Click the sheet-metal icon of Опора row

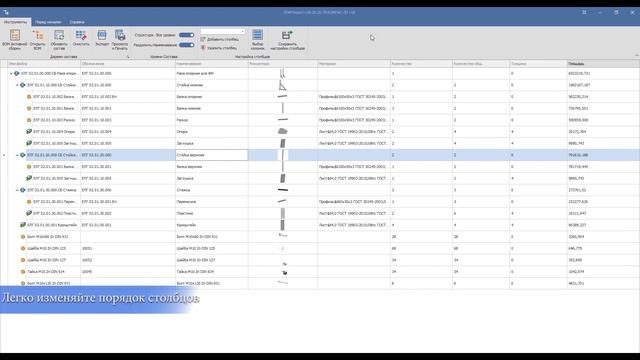(29, 132)
